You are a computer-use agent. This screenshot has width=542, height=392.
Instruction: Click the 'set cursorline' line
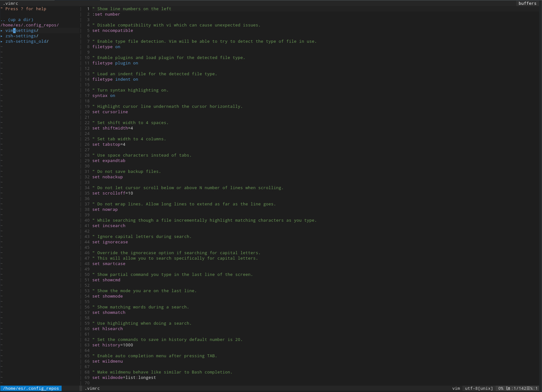pos(110,112)
